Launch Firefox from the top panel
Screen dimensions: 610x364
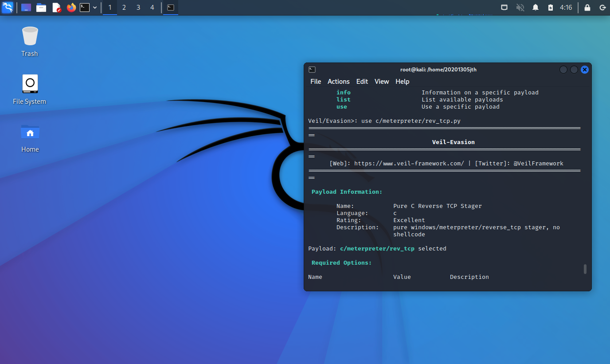tap(71, 8)
